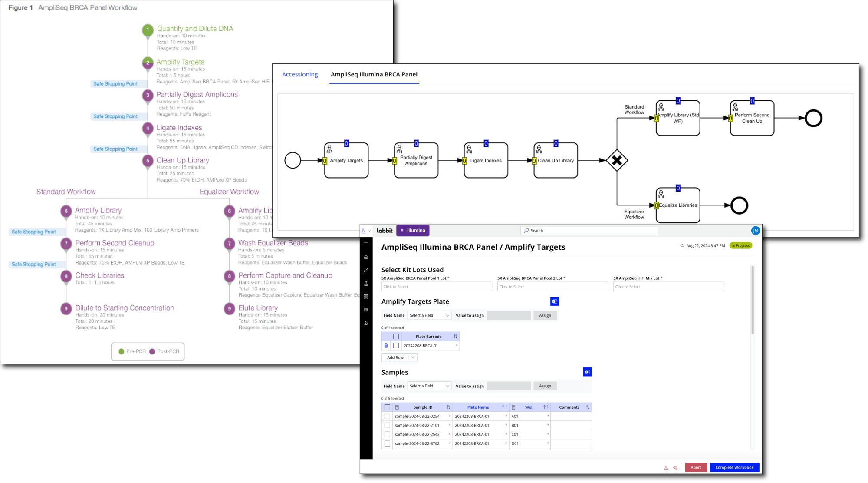Click the clipboard icon in the Well header

point(513,407)
